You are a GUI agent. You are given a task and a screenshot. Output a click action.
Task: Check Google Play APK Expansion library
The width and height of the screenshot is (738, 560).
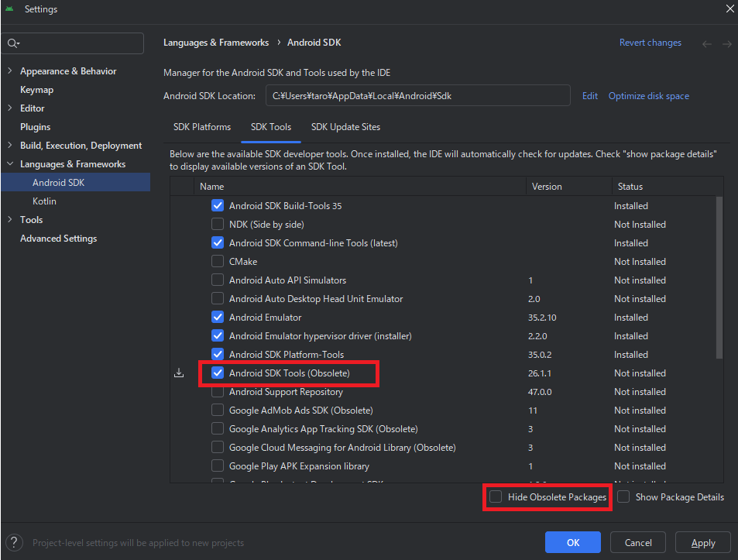[218, 466]
